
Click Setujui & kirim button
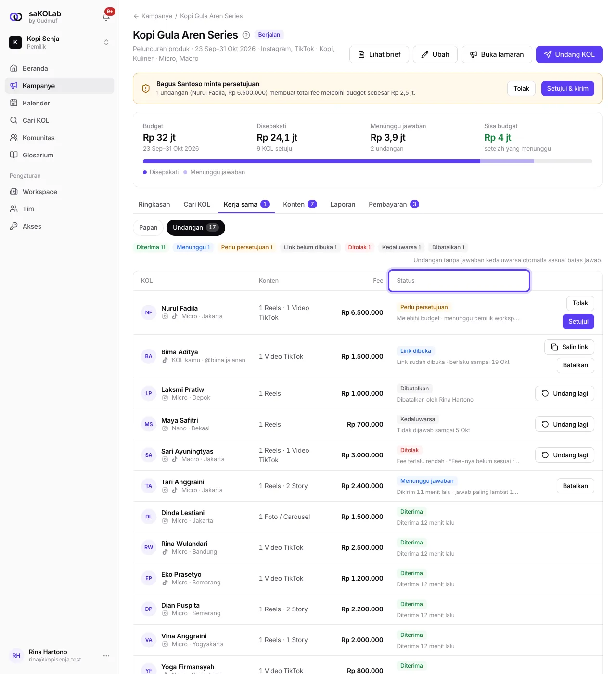568,89
